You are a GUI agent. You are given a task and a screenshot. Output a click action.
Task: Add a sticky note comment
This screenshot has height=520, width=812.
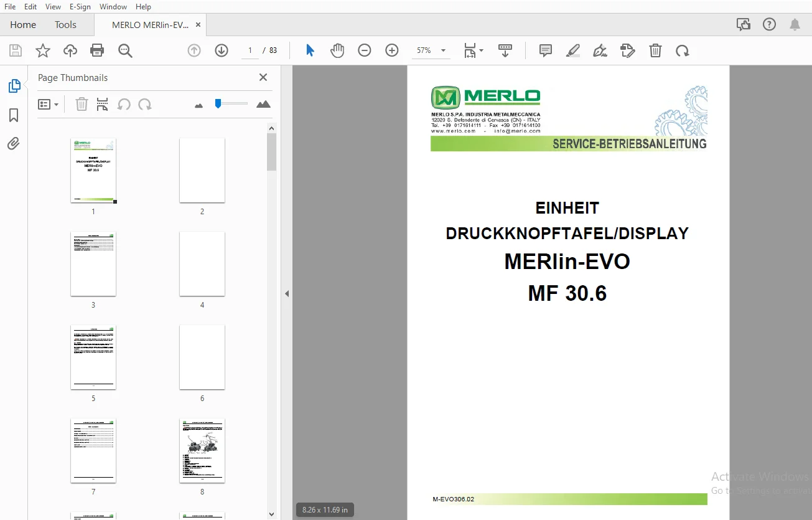546,50
